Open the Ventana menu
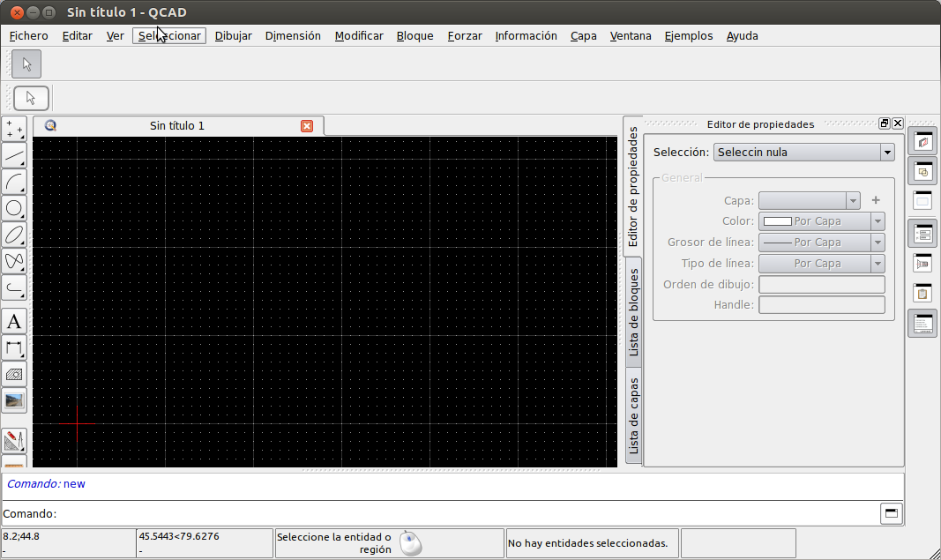 pos(631,36)
